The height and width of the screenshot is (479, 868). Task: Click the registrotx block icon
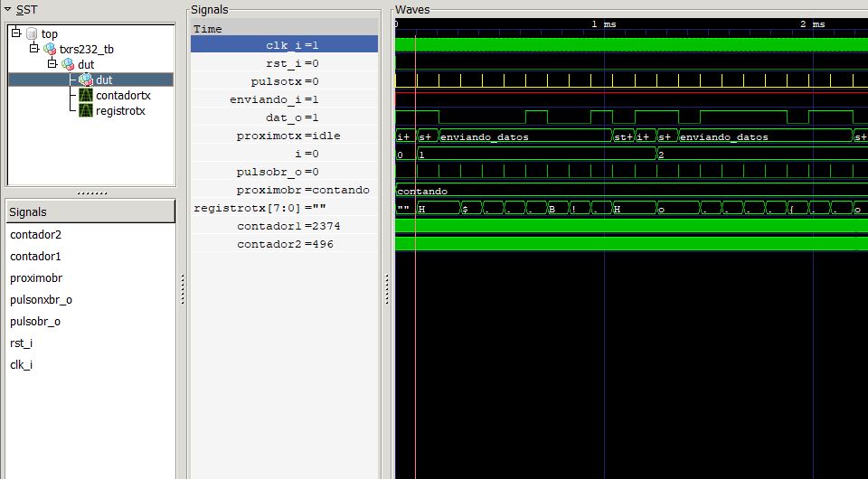tap(86, 110)
